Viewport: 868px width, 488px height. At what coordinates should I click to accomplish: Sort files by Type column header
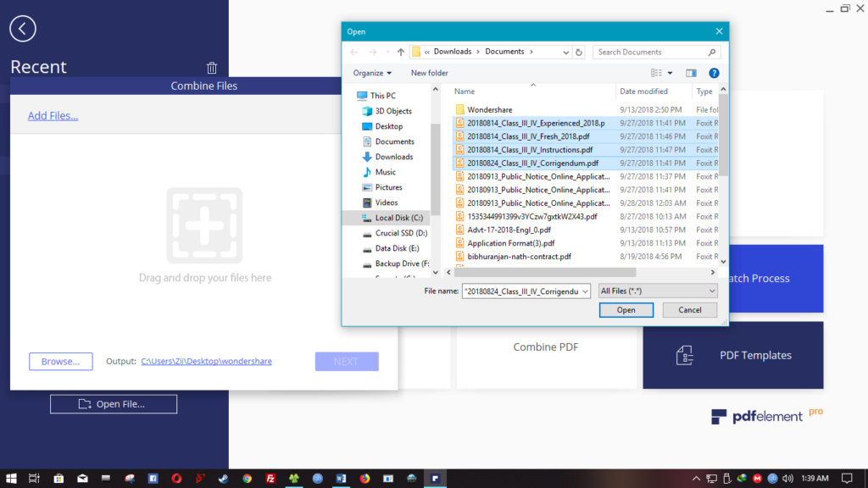click(x=704, y=91)
